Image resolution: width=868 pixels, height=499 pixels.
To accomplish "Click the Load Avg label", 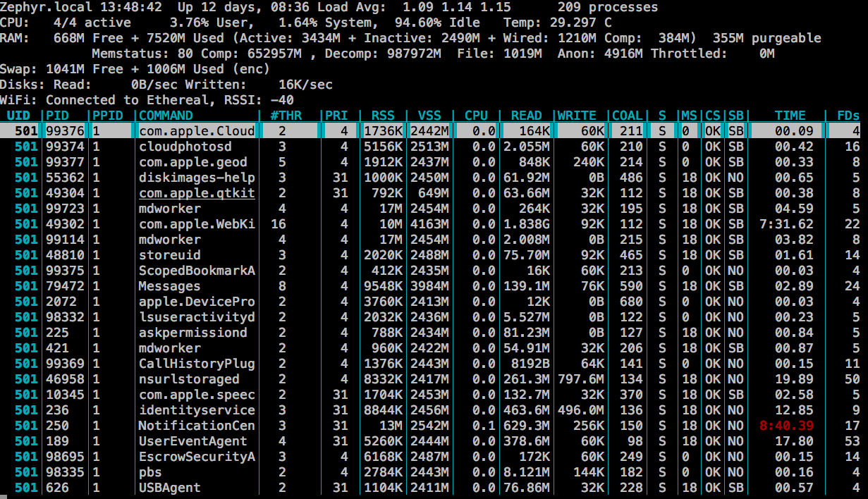I will click(352, 7).
